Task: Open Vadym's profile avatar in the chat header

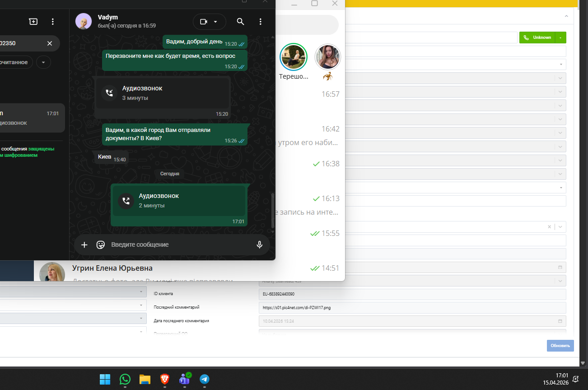Action: click(84, 21)
